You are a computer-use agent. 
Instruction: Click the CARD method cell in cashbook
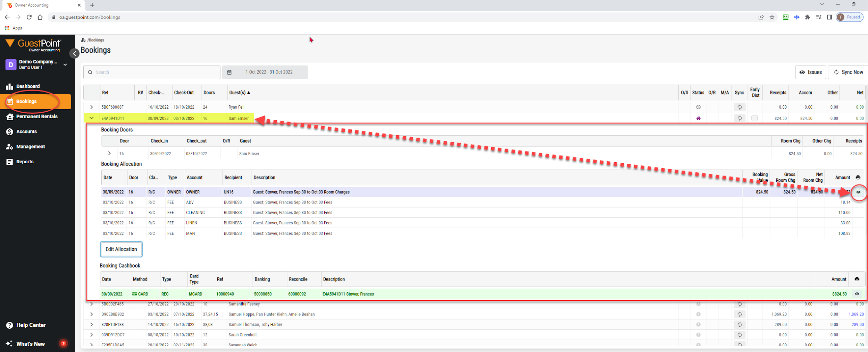(x=140, y=294)
